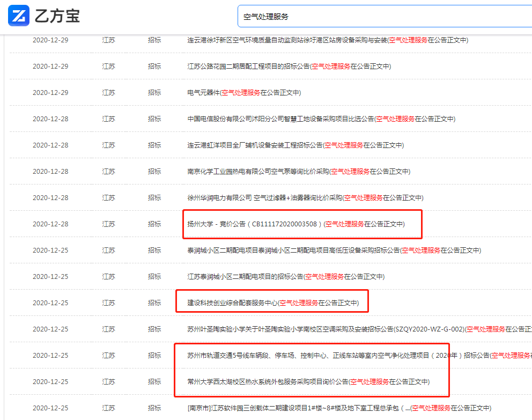The width and height of the screenshot is (532, 420).
Task: Click 江苏 region in the 江苏公路花园 row
Action: pyautogui.click(x=108, y=66)
